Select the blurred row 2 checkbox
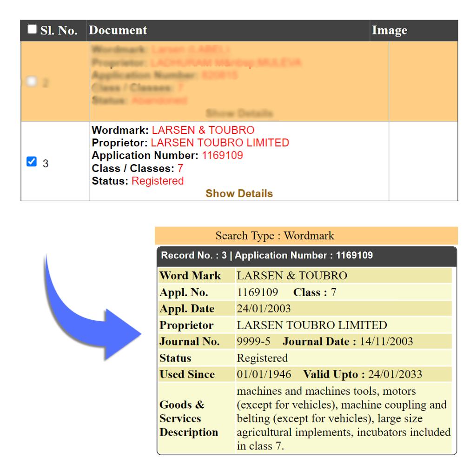This screenshot has width=476, height=476. (32, 82)
